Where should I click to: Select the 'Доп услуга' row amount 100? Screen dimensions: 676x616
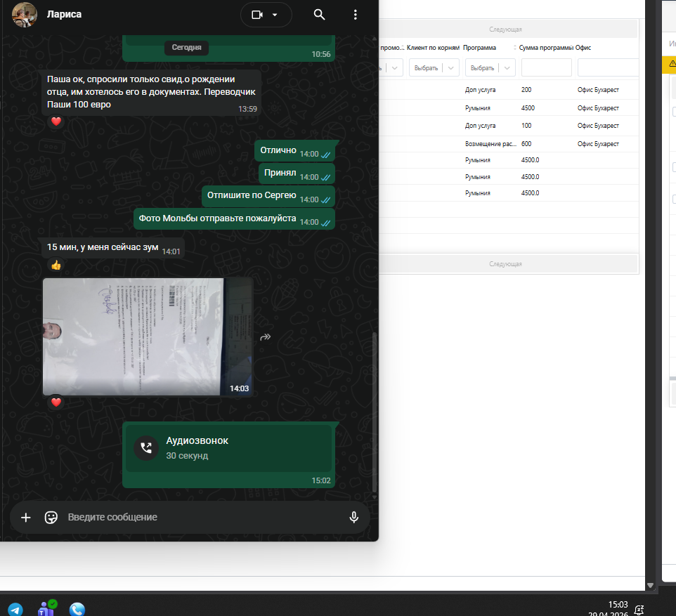pyautogui.click(x=526, y=126)
